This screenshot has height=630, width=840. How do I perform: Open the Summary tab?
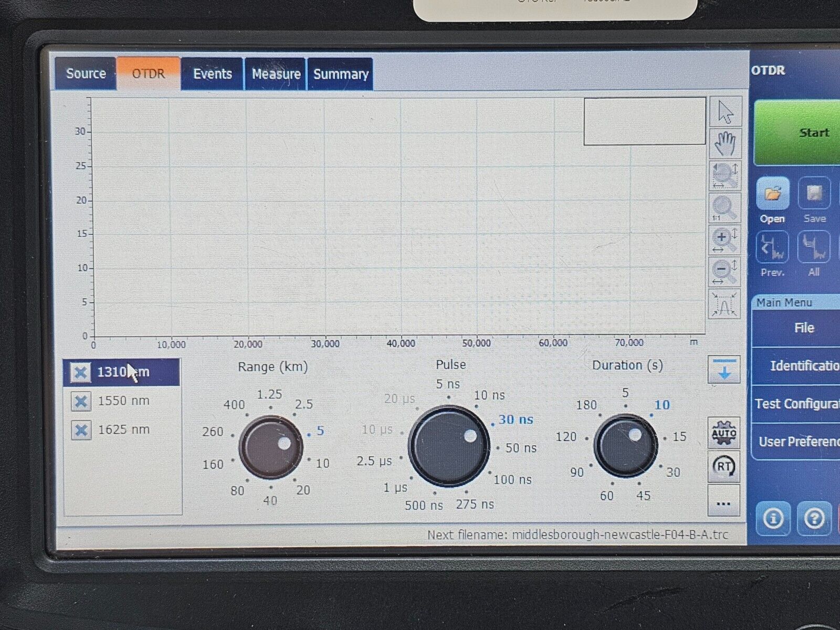pyautogui.click(x=341, y=75)
